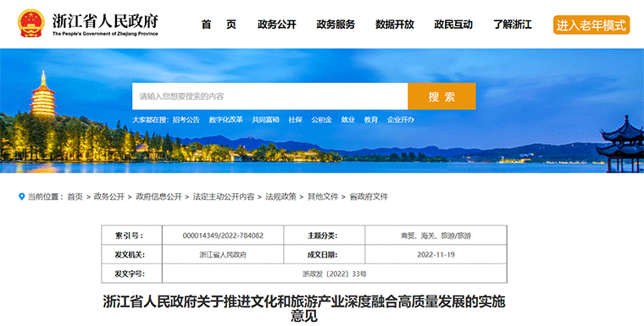
Task: Click the 主题分类 label cell
Action: 324,235
